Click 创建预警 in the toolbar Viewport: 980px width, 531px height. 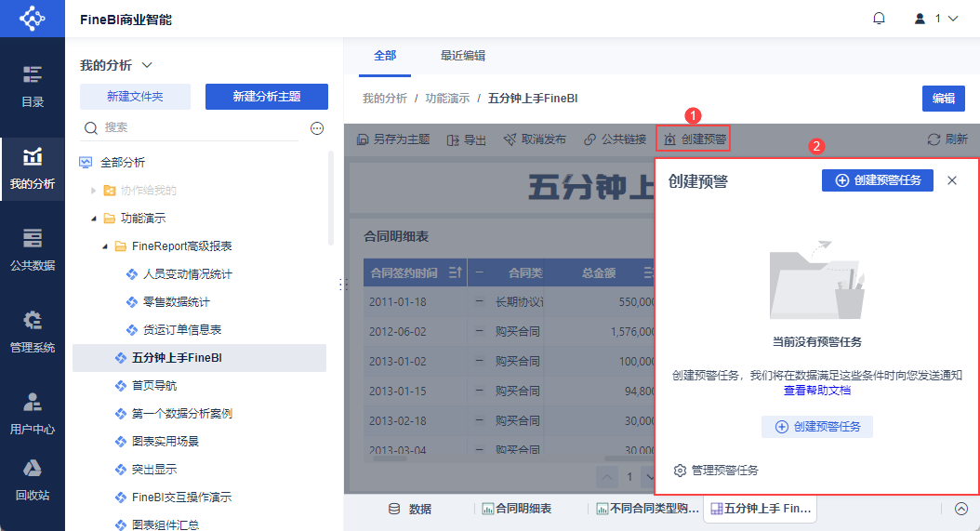pyautogui.click(x=695, y=139)
